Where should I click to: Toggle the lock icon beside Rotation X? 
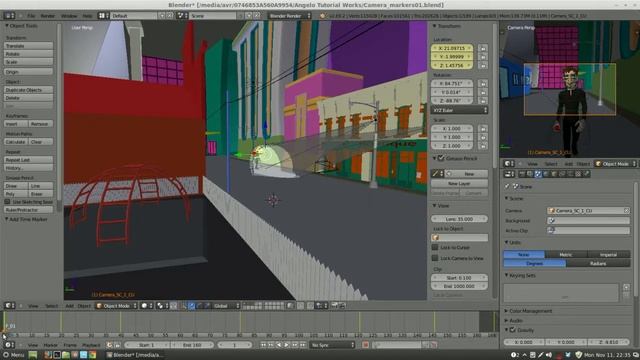click(483, 84)
